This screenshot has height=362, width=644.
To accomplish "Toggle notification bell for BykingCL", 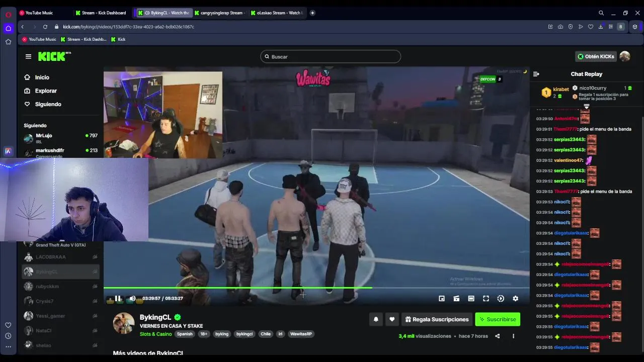I will pos(376,319).
